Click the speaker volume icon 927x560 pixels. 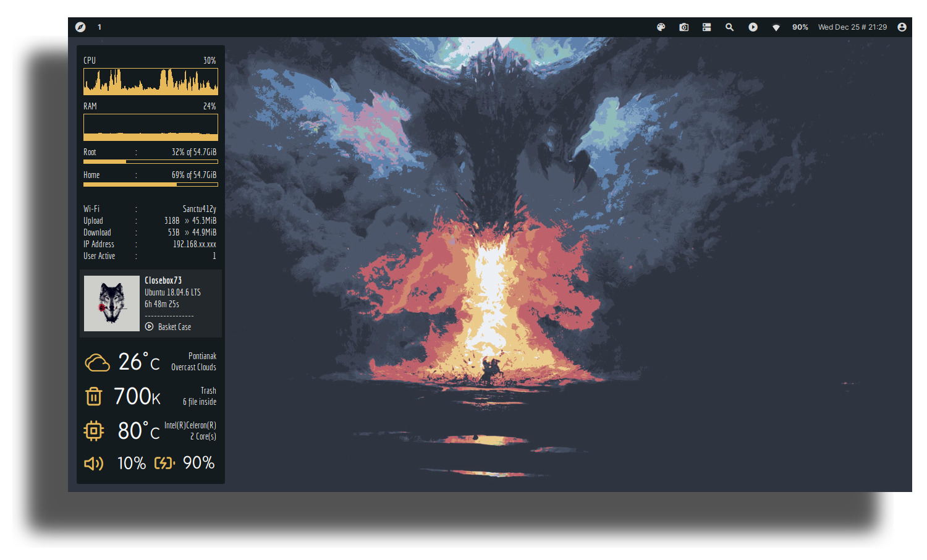pyautogui.click(x=94, y=464)
